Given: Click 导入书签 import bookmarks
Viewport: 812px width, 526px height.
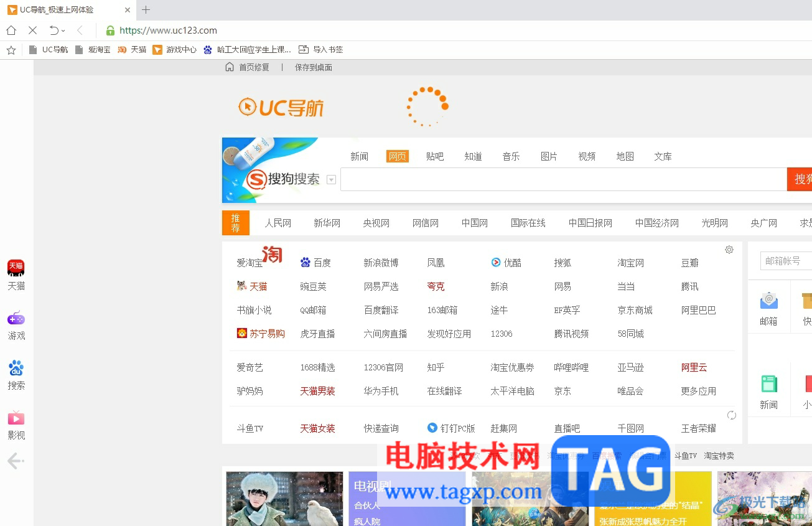Looking at the screenshot, I should tap(321, 50).
